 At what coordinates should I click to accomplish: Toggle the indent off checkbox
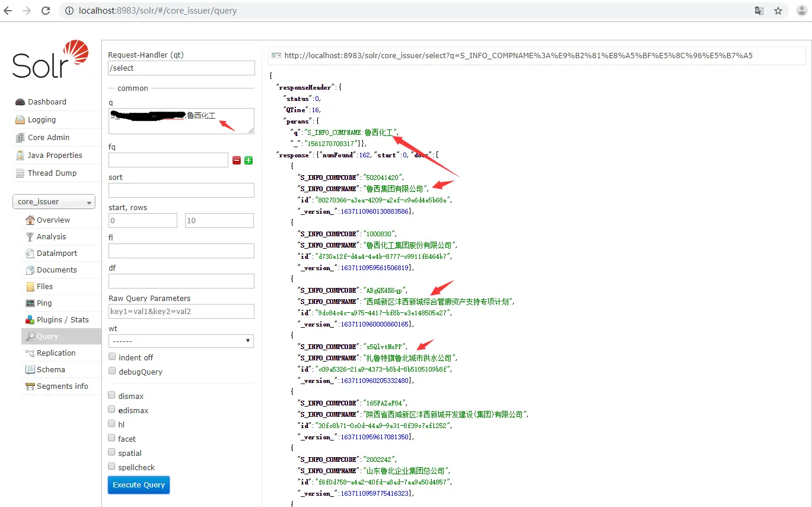click(x=112, y=357)
